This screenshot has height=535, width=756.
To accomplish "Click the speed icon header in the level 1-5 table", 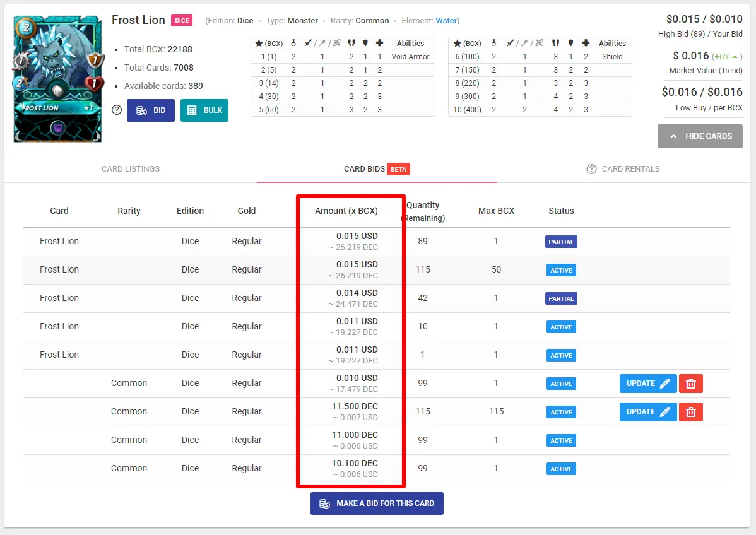I will pos(352,44).
